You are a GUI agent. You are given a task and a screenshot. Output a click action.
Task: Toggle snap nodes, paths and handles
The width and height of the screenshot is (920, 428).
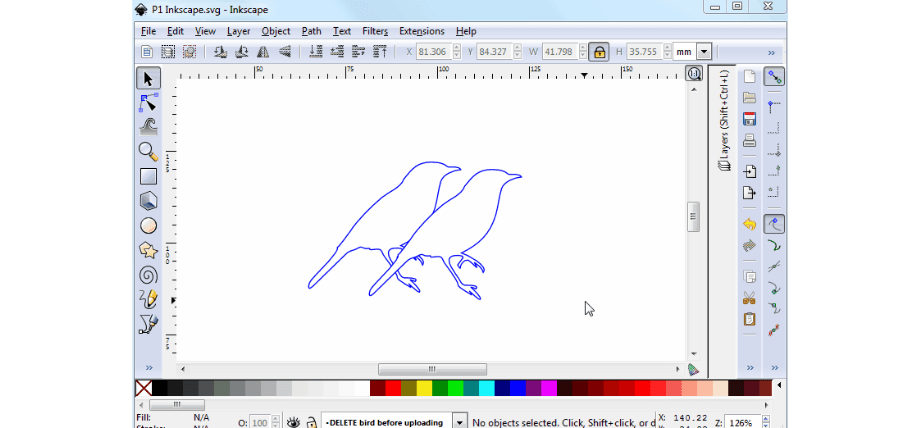coord(774,224)
